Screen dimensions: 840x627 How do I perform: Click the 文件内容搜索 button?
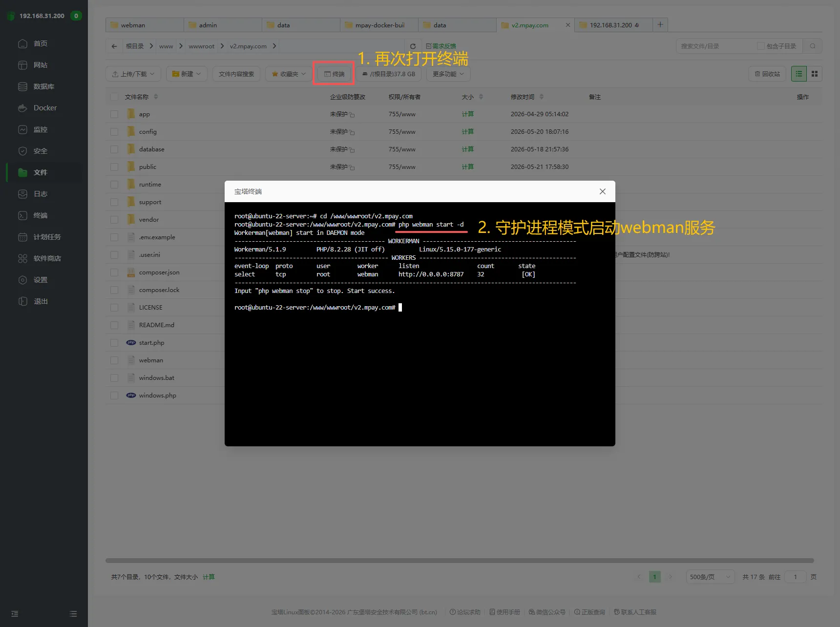tap(236, 74)
